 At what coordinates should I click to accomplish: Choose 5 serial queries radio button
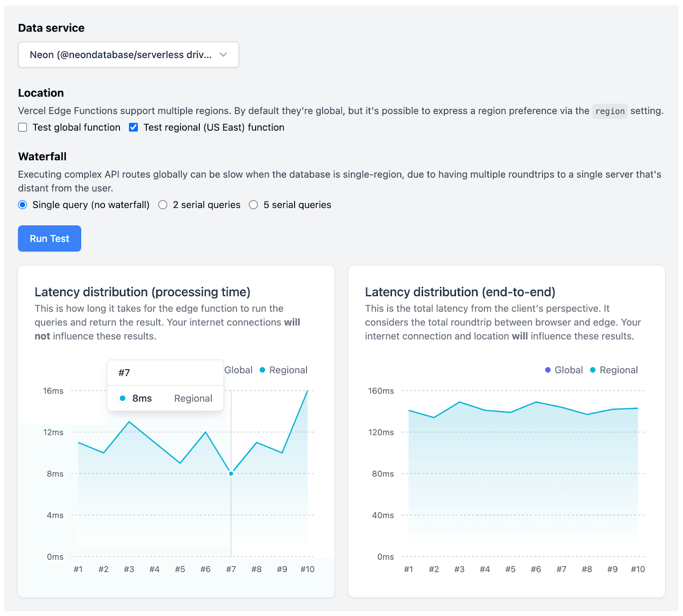coord(254,205)
